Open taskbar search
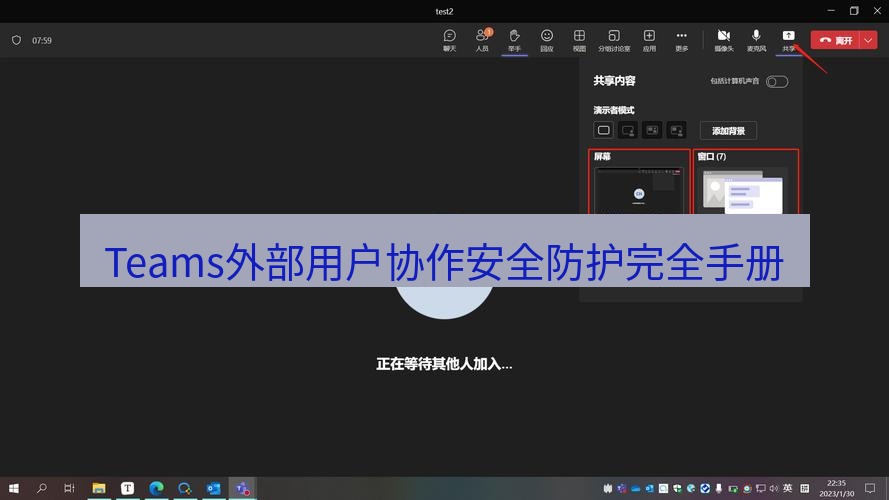 click(41, 488)
